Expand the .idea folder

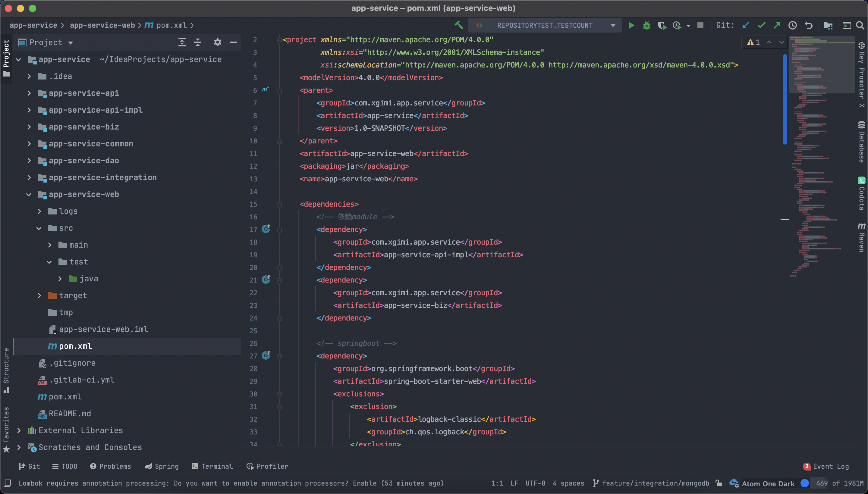coord(29,76)
